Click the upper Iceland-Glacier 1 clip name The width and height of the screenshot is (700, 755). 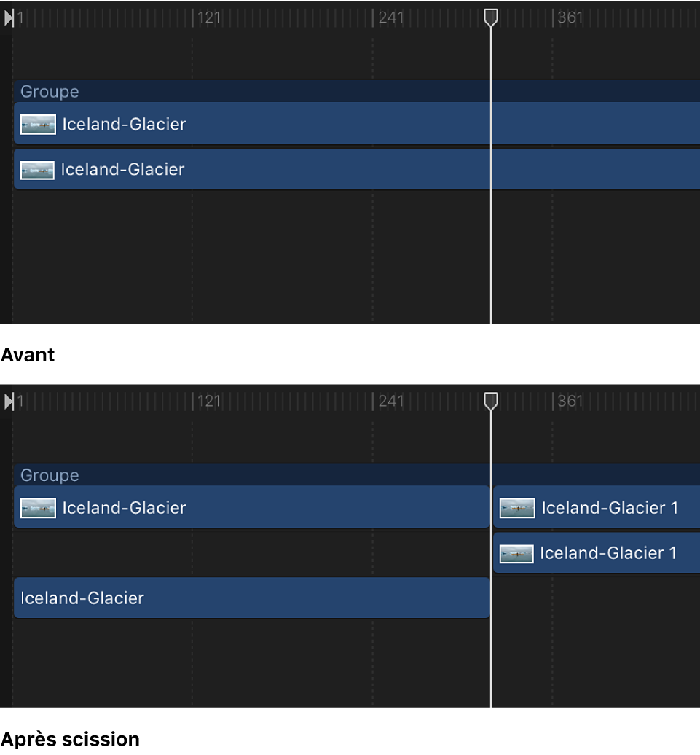(610, 508)
